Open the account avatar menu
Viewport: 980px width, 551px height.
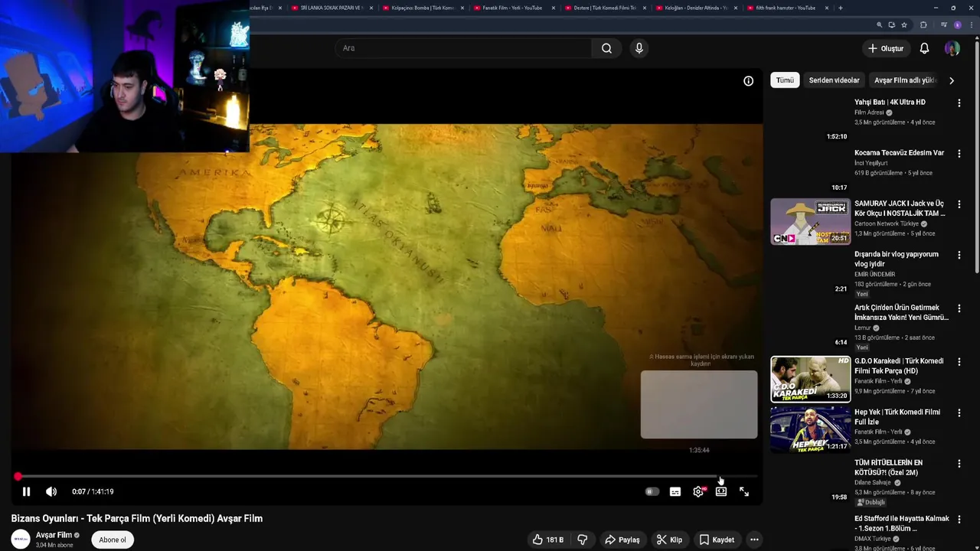(952, 48)
